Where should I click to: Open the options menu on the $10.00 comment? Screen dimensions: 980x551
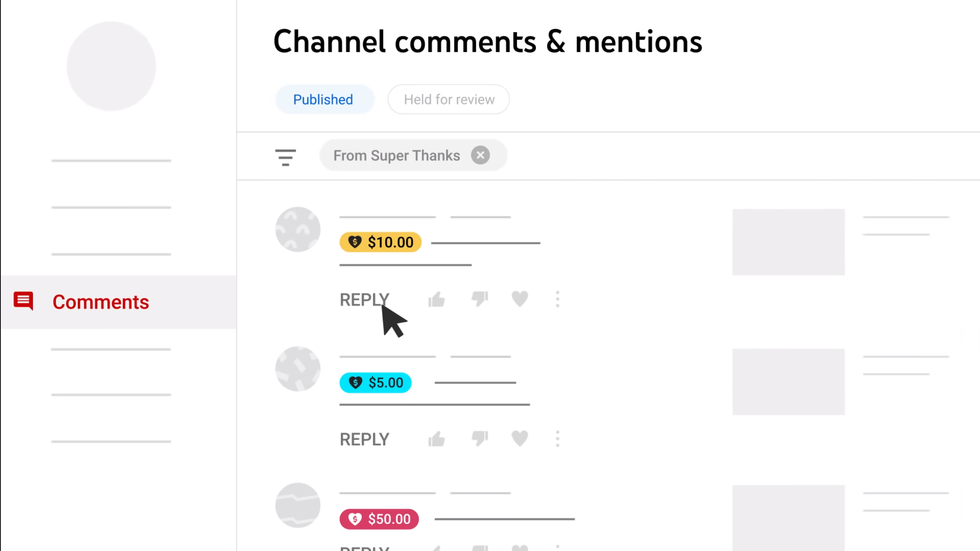557,299
